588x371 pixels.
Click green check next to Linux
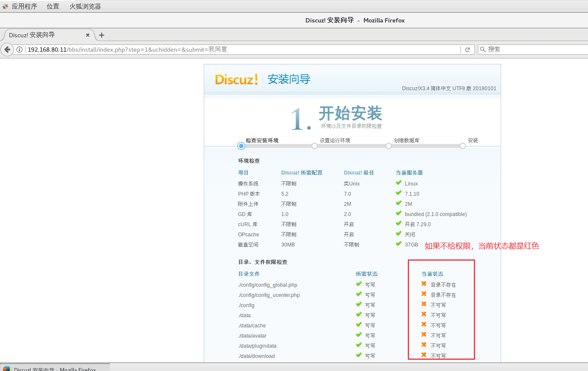tap(399, 183)
